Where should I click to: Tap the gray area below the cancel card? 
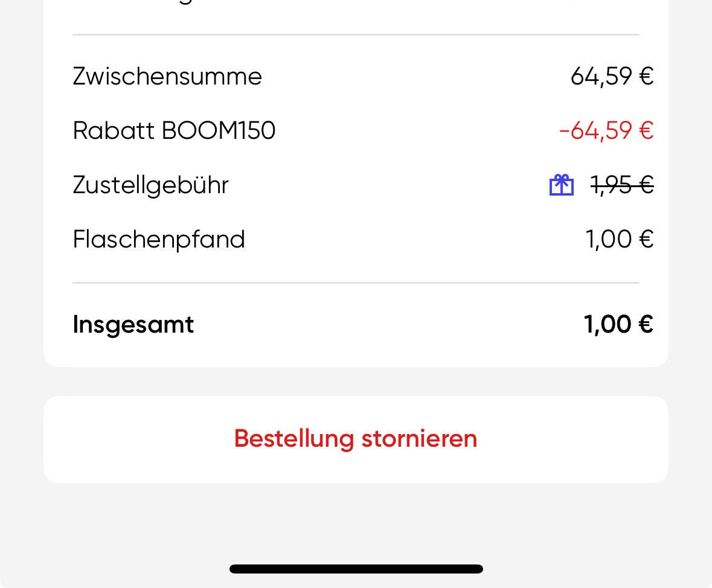click(x=356, y=519)
